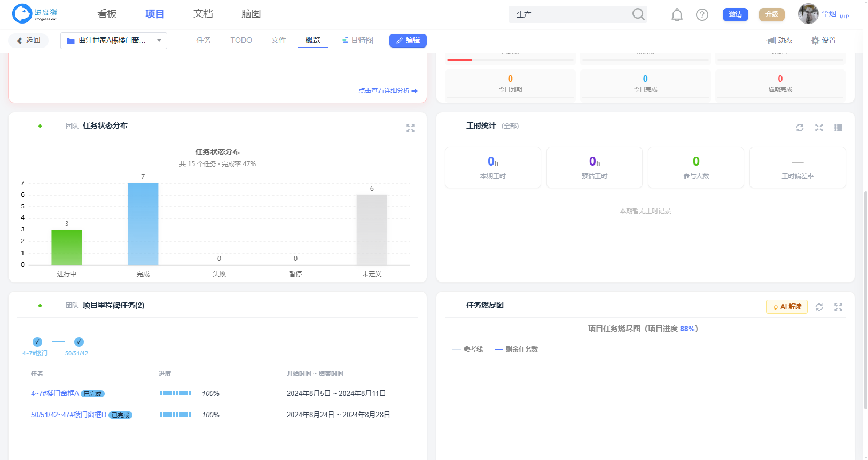Click the search magnifier icon
This screenshot has height=460, width=868.
click(x=638, y=14)
